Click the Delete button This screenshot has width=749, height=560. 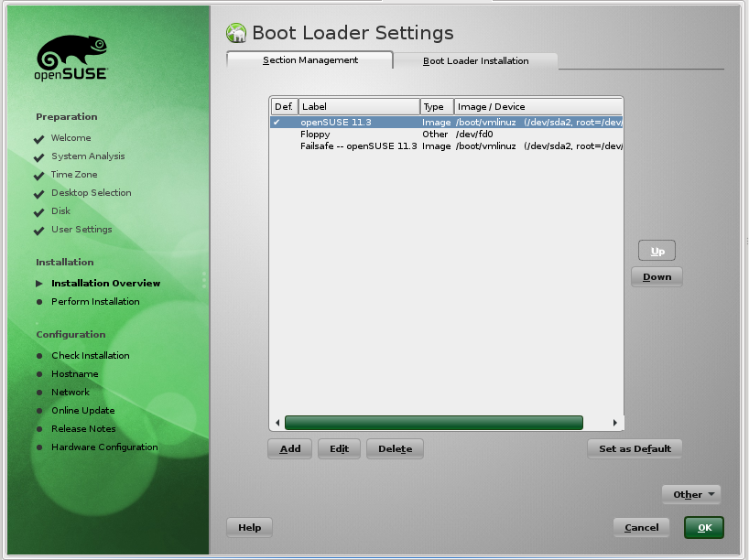point(395,448)
